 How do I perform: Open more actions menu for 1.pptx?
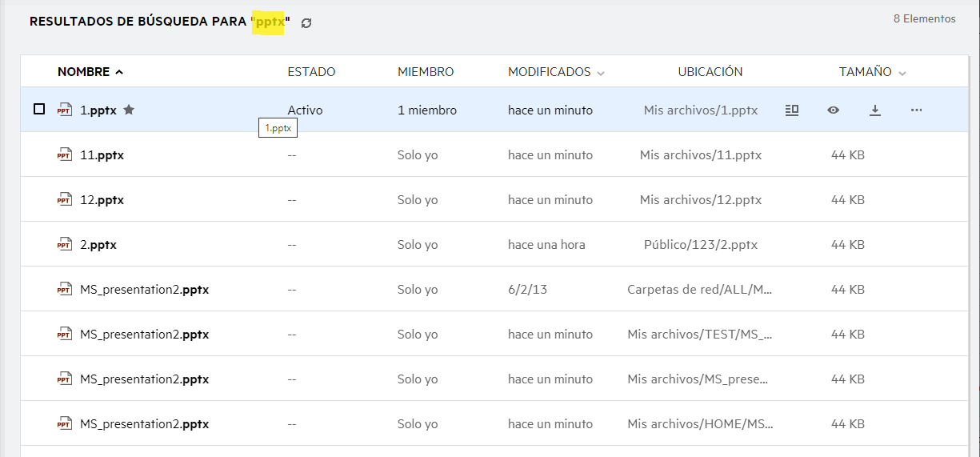(x=917, y=110)
